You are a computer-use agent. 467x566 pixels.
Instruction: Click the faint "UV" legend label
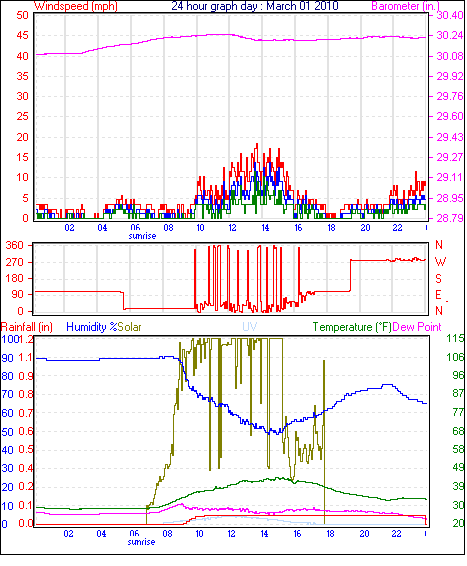(x=249, y=327)
